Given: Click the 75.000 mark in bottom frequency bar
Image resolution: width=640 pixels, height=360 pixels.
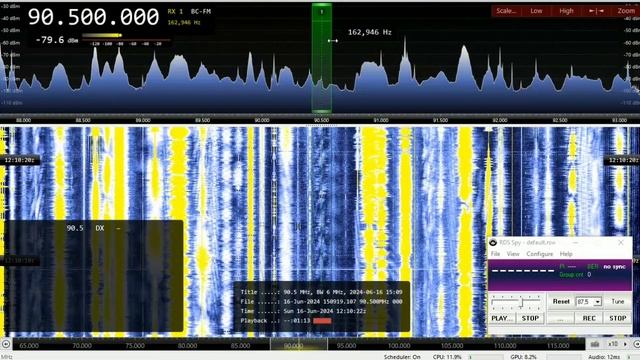Looking at the screenshot, I should point(135,345).
